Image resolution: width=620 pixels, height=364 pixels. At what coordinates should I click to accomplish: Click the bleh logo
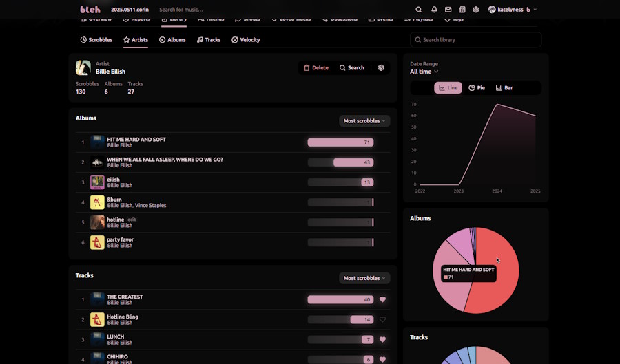coord(90,10)
